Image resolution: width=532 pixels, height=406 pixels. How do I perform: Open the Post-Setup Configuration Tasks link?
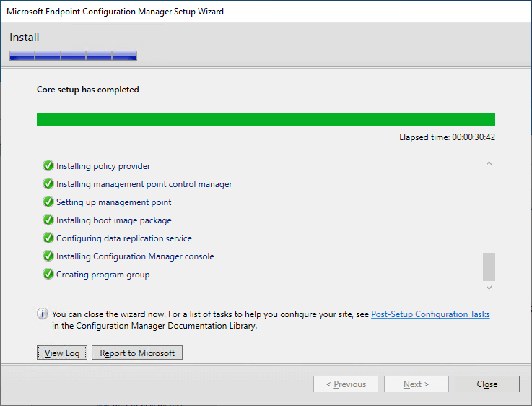coord(430,314)
